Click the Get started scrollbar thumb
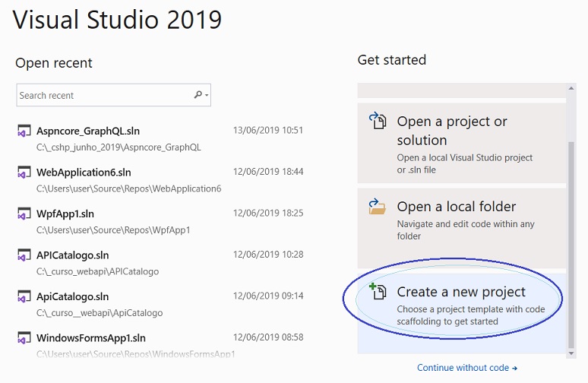 571,245
